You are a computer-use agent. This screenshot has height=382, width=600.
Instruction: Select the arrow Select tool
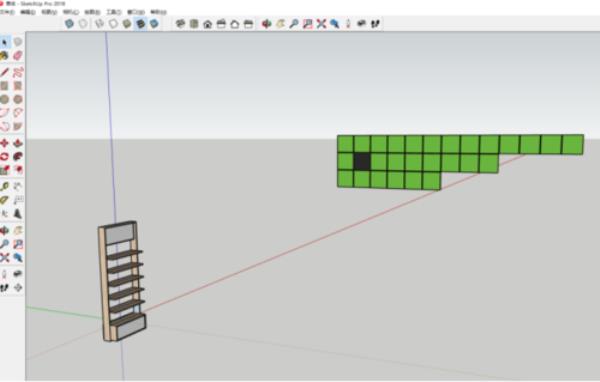[x=5, y=41]
